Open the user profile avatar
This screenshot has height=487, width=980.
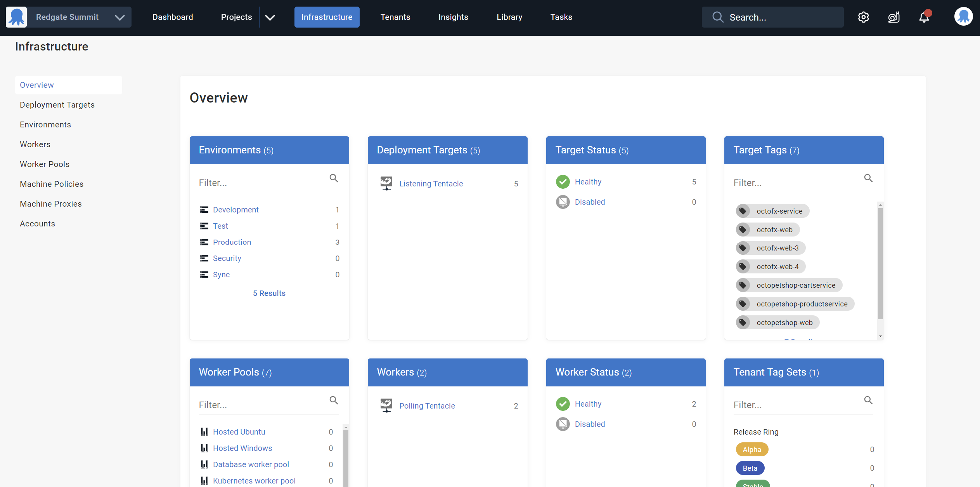963,17
